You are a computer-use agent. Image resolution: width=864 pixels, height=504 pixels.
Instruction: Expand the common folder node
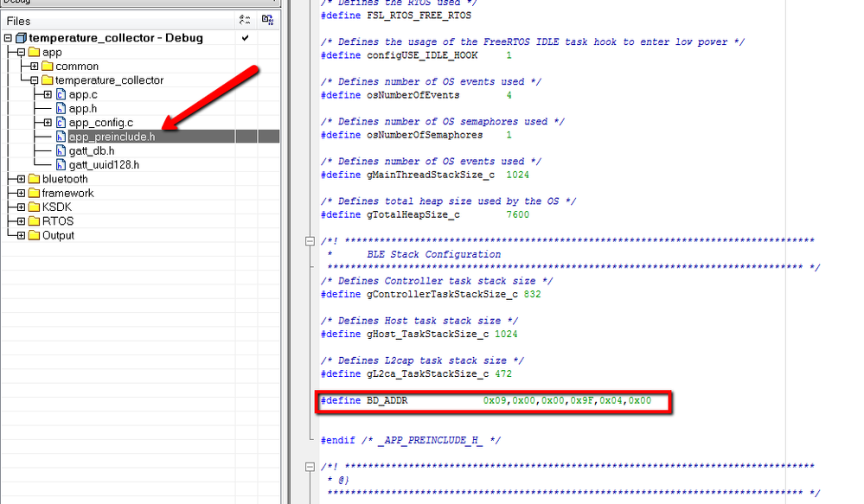[x=35, y=66]
